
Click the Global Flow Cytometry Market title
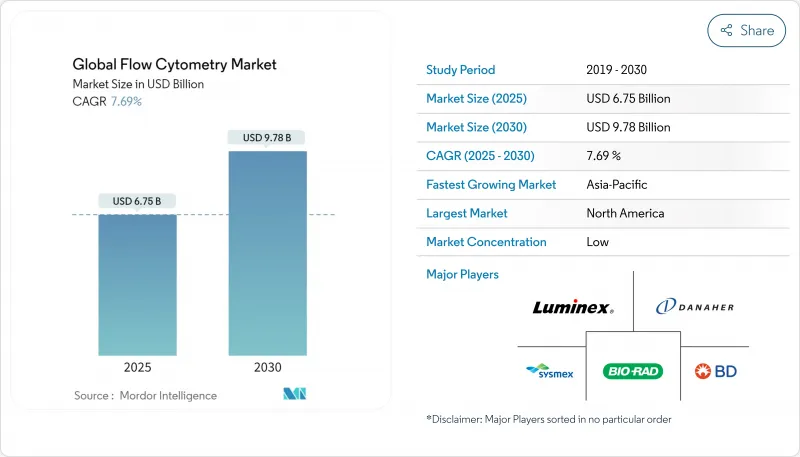[175, 65]
